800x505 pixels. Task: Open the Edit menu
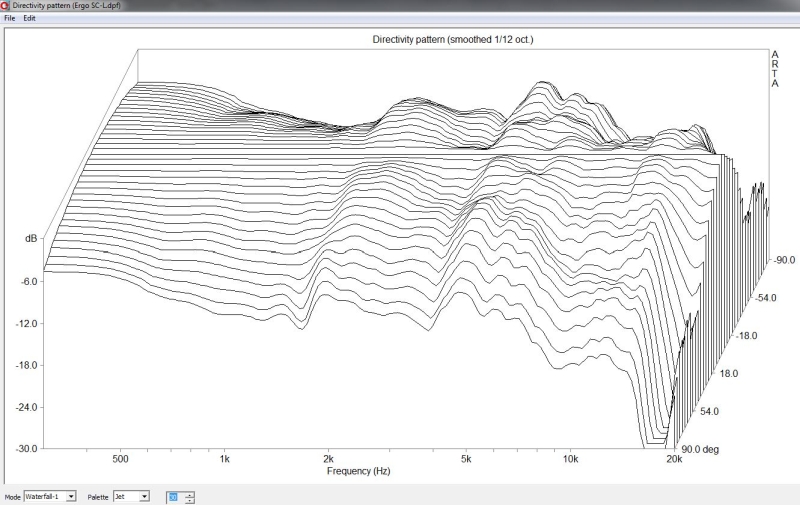tap(29, 18)
